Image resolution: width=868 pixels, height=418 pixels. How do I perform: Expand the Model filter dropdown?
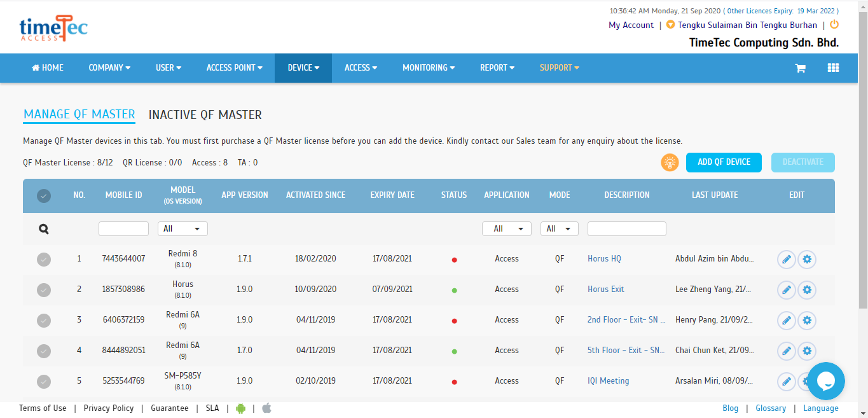183,229
